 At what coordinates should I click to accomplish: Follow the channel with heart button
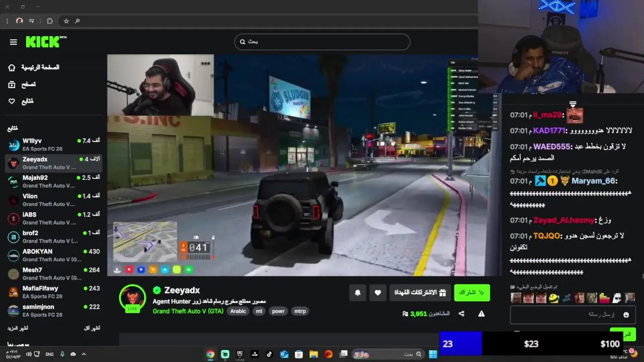pyautogui.click(x=378, y=293)
